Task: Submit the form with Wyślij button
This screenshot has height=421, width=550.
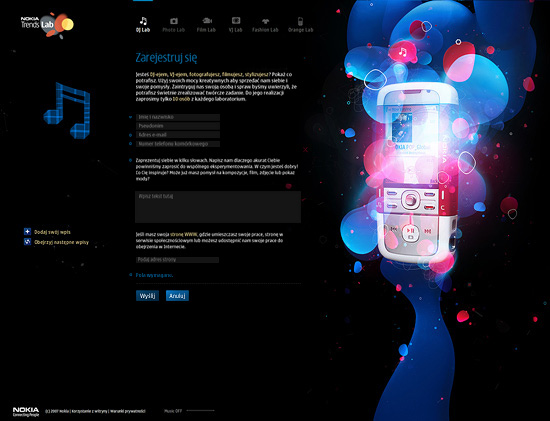Action: tap(147, 296)
